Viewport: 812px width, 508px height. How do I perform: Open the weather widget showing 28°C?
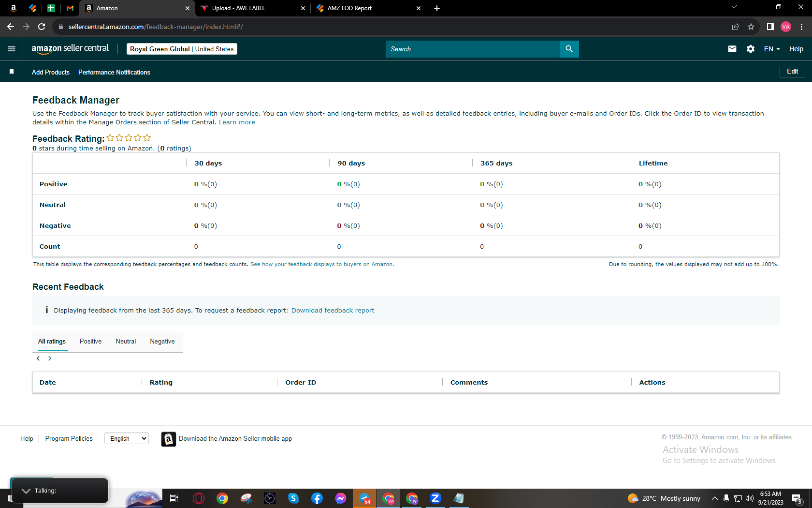click(x=664, y=498)
